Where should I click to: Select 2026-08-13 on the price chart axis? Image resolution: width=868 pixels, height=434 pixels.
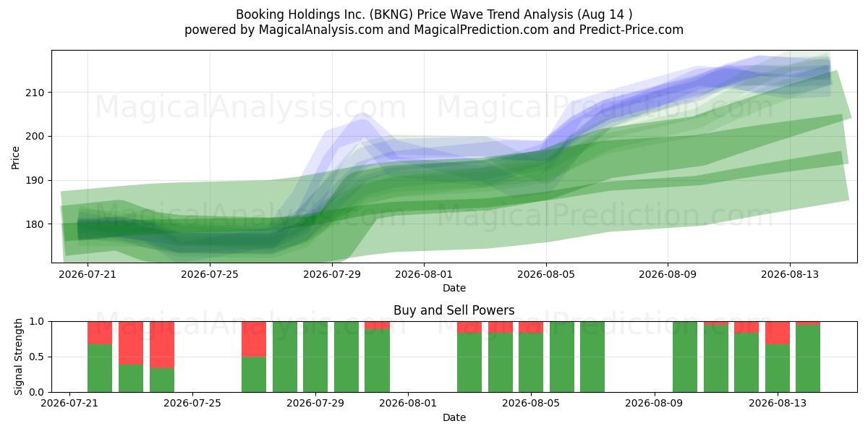(x=790, y=274)
